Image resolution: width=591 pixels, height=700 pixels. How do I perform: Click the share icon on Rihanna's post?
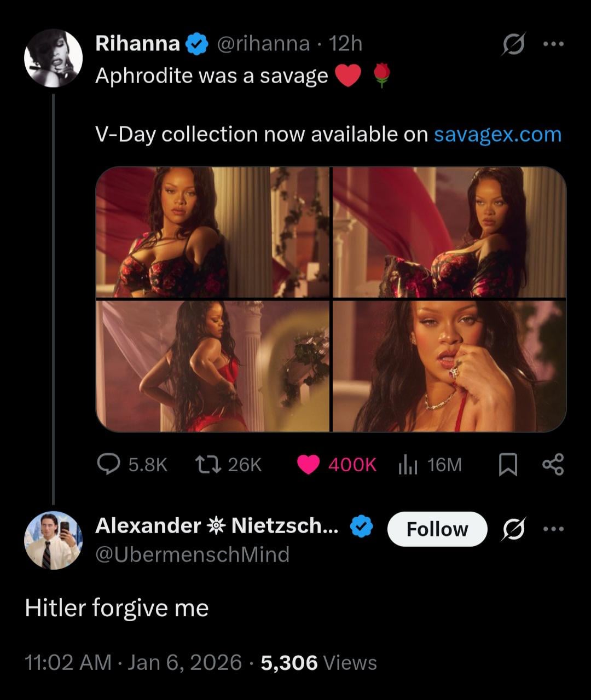pyautogui.click(x=553, y=464)
